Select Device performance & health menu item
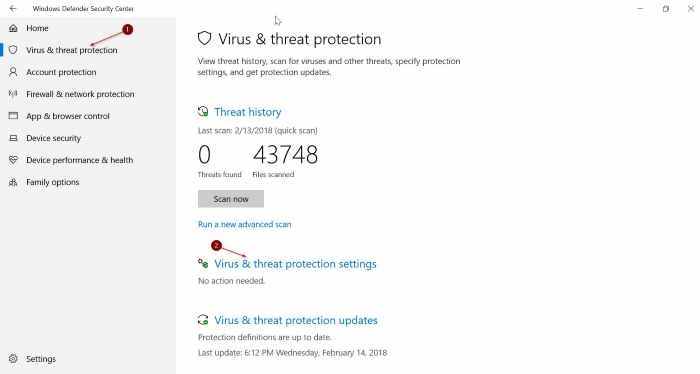The image size is (700, 374). (79, 160)
